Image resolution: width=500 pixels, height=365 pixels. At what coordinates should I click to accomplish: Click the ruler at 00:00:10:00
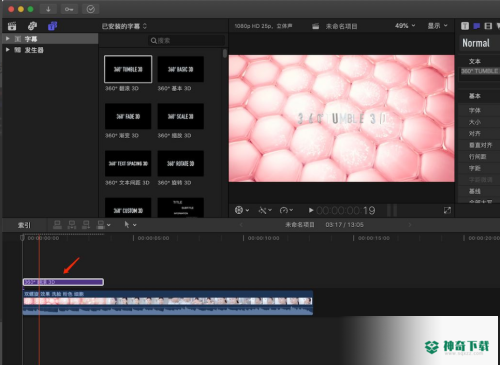point(263,238)
